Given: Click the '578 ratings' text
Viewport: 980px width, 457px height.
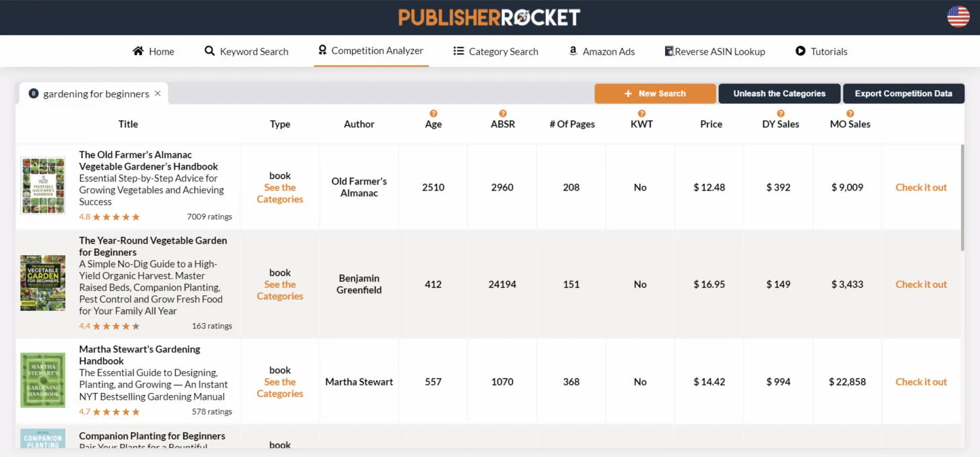Looking at the screenshot, I should 212,411.
